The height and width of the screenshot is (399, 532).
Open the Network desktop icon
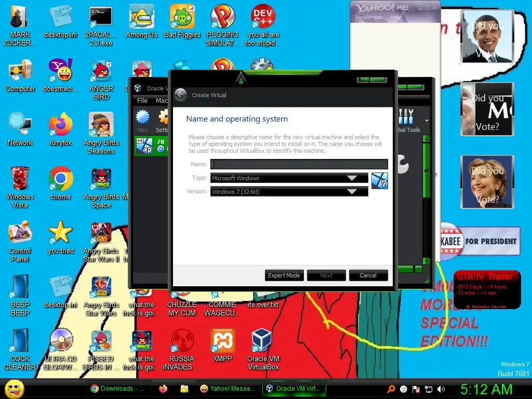(x=20, y=129)
